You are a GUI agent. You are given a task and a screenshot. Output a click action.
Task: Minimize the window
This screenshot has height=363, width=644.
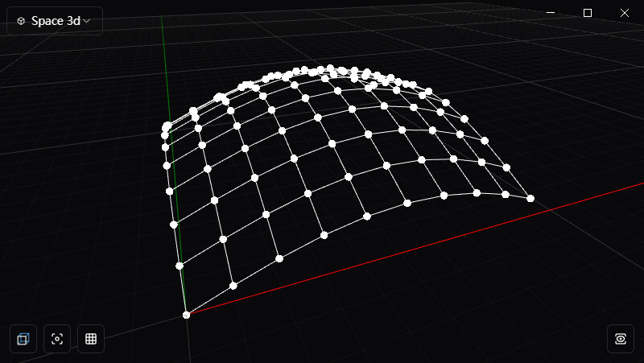click(551, 13)
